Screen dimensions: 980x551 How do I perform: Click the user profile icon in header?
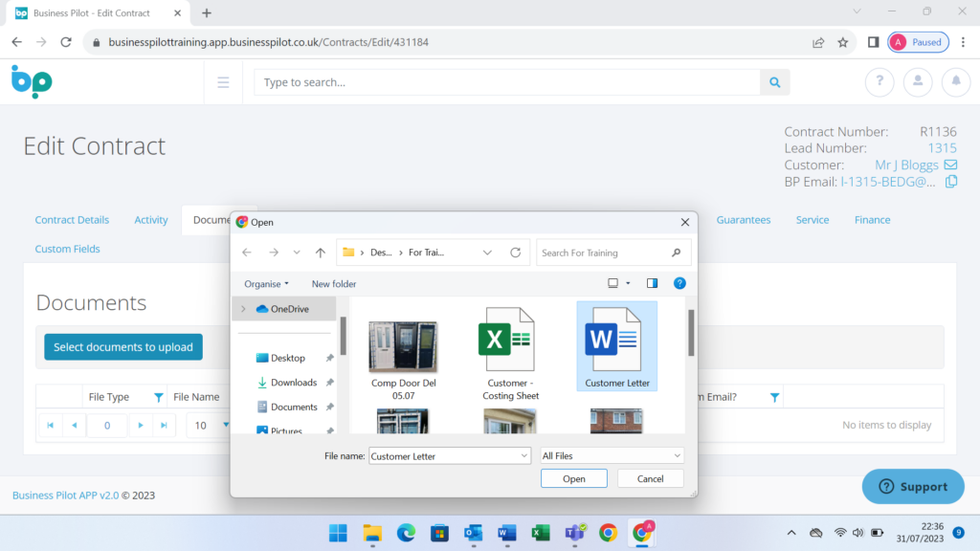918,82
